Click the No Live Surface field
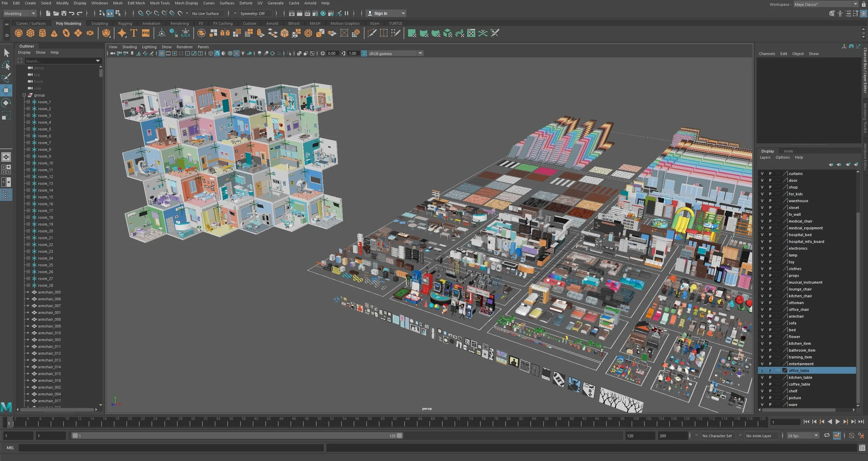 [207, 13]
